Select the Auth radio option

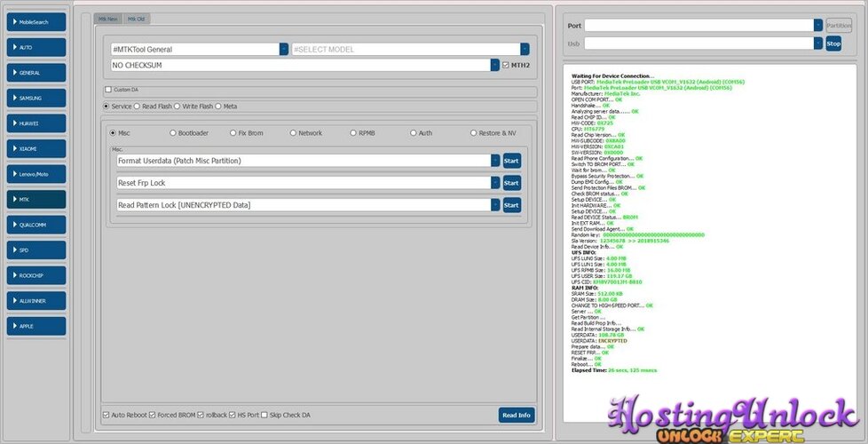click(x=414, y=133)
